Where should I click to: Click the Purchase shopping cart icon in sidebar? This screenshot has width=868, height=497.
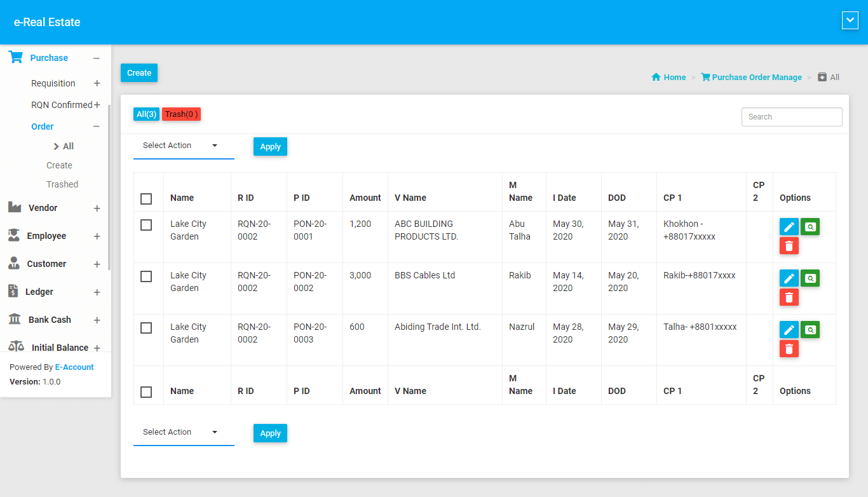coord(16,57)
